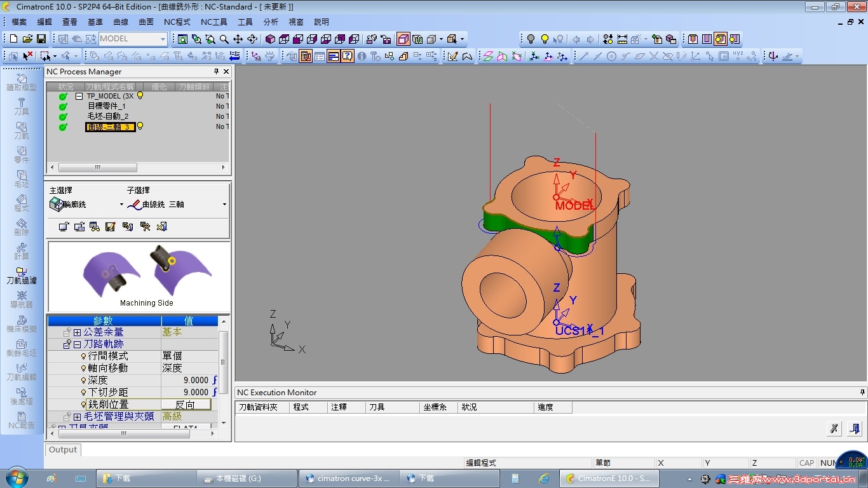This screenshot has width=868, height=488.
Task: Click the Zoom All fit-view icon
Action: coord(183,39)
